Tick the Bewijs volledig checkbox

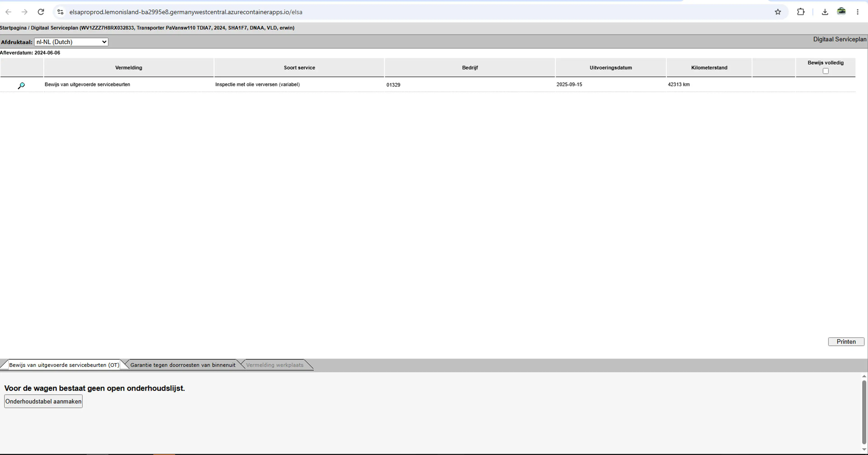point(826,71)
